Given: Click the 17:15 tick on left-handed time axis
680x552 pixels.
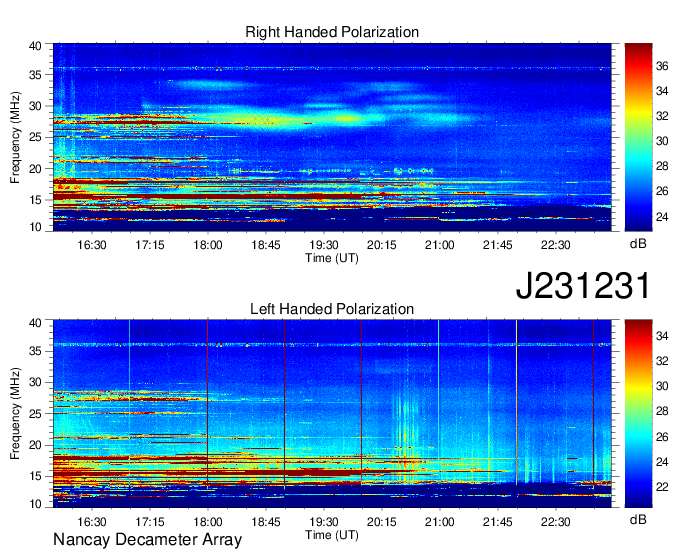Looking at the screenshot, I should click(x=150, y=522).
